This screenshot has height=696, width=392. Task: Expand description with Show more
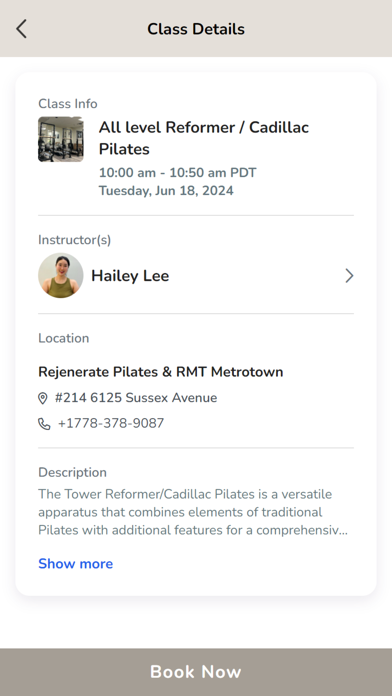click(x=75, y=564)
